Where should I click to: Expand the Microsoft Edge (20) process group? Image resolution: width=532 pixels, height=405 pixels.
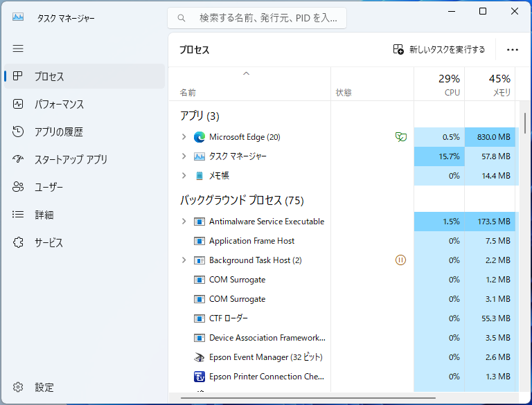pyautogui.click(x=184, y=137)
